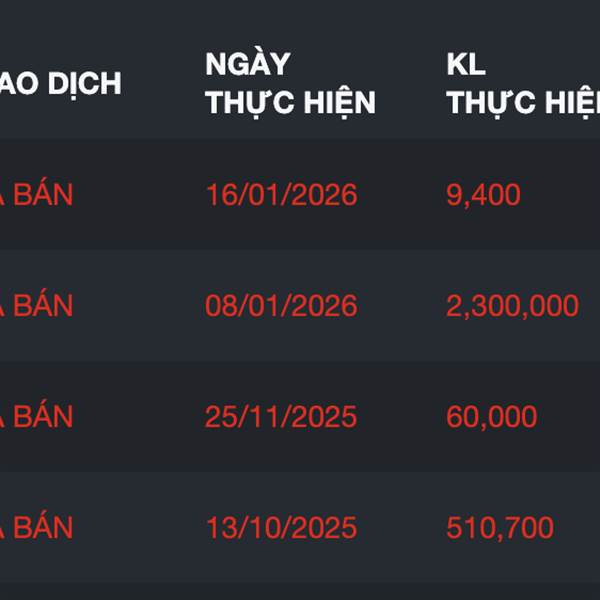Select the date 08/01/2026

281,305
